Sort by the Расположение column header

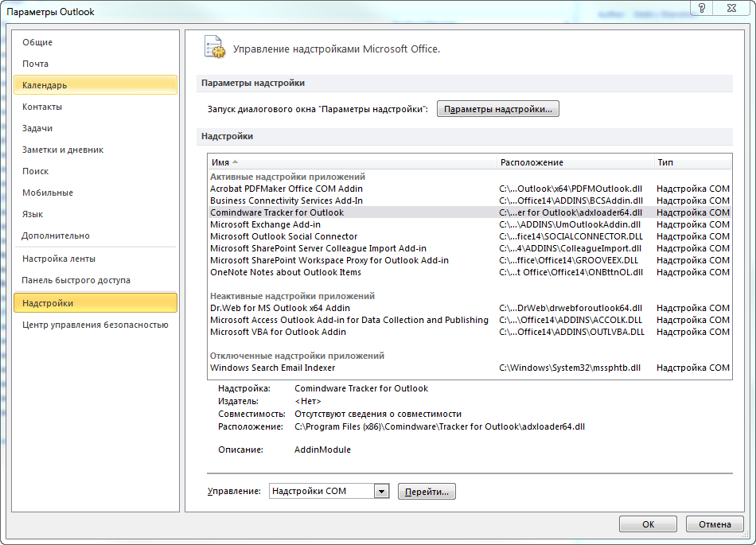pos(575,162)
